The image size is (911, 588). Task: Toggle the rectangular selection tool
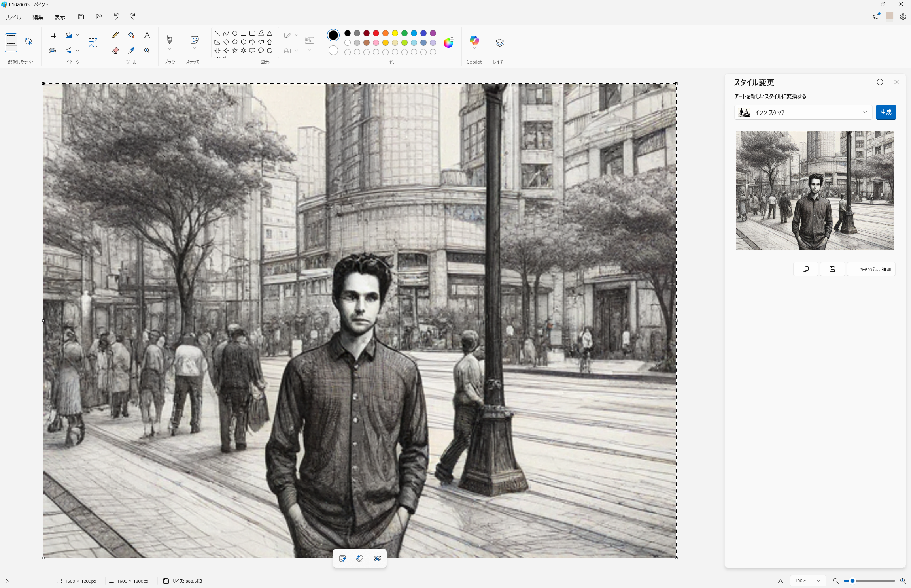pos(11,39)
